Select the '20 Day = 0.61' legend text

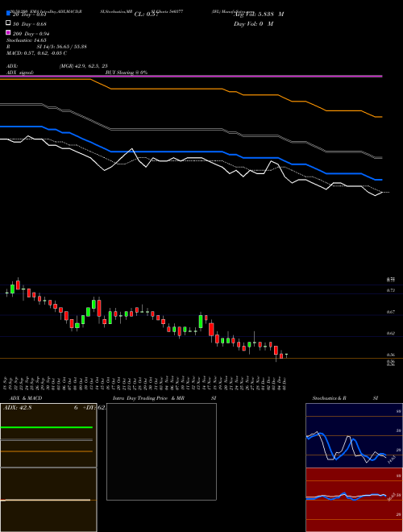30,15
